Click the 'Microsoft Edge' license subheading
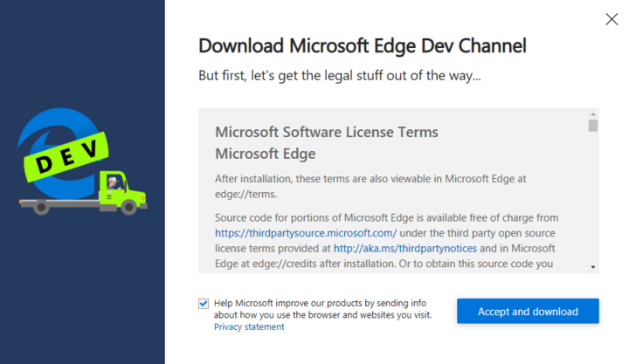 265,154
